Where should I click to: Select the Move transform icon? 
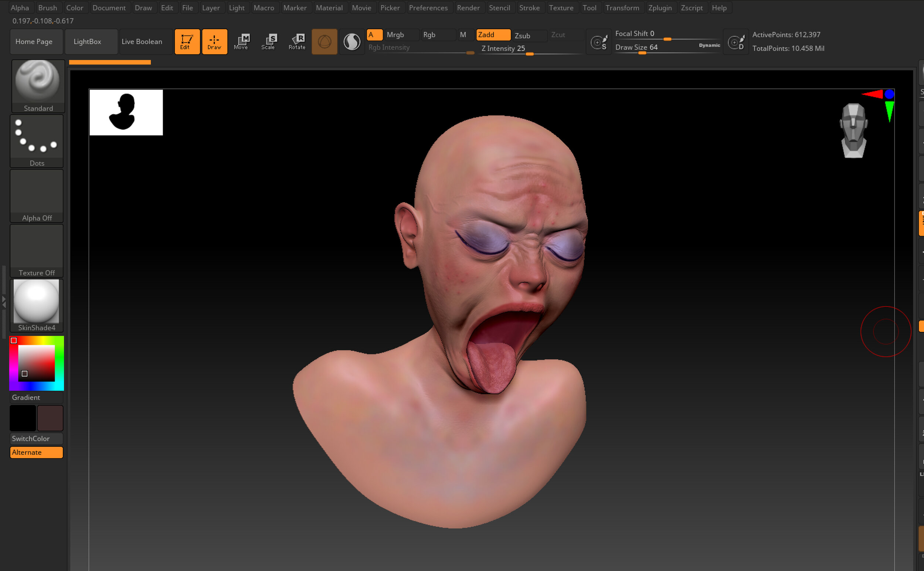pos(242,41)
